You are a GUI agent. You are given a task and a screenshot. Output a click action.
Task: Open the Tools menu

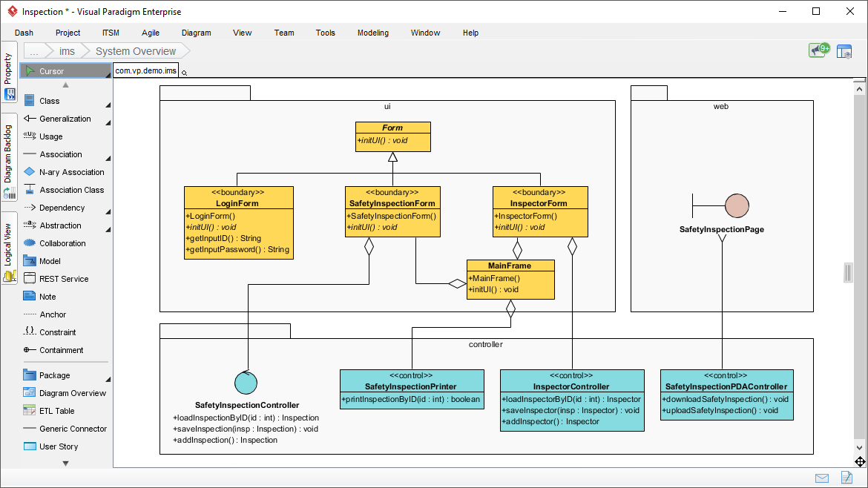coord(326,33)
